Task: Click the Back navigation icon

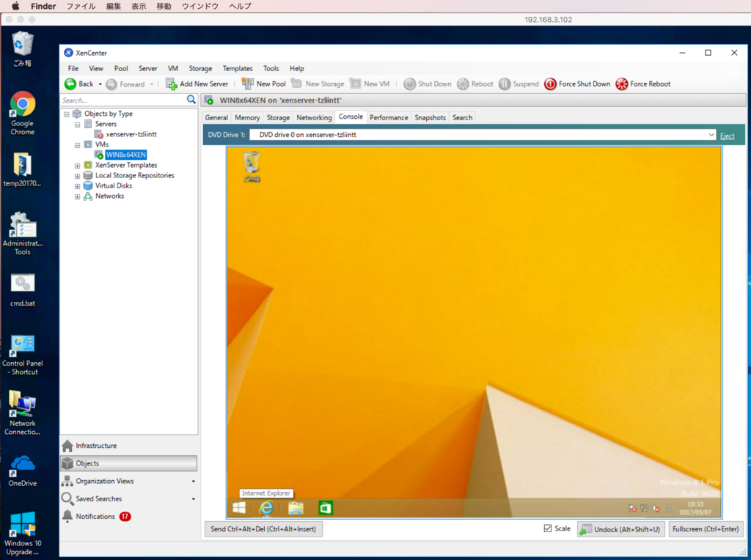Action: pos(70,84)
